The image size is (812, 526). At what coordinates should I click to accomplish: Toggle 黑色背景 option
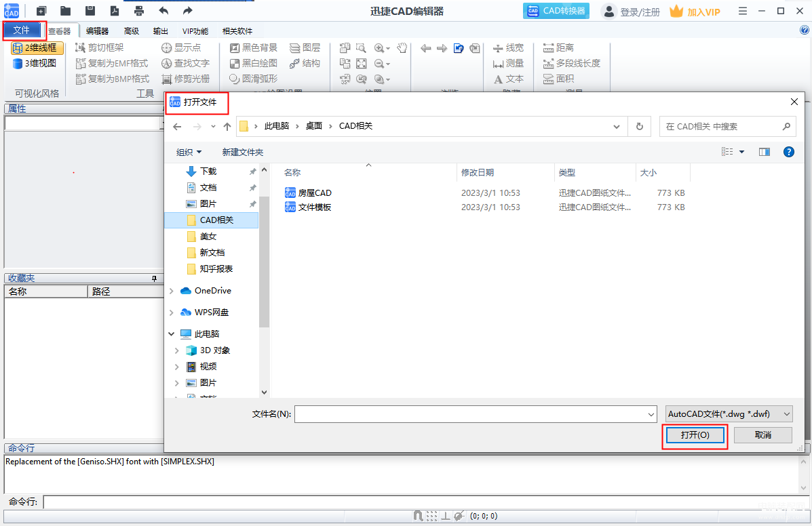pyautogui.click(x=253, y=47)
